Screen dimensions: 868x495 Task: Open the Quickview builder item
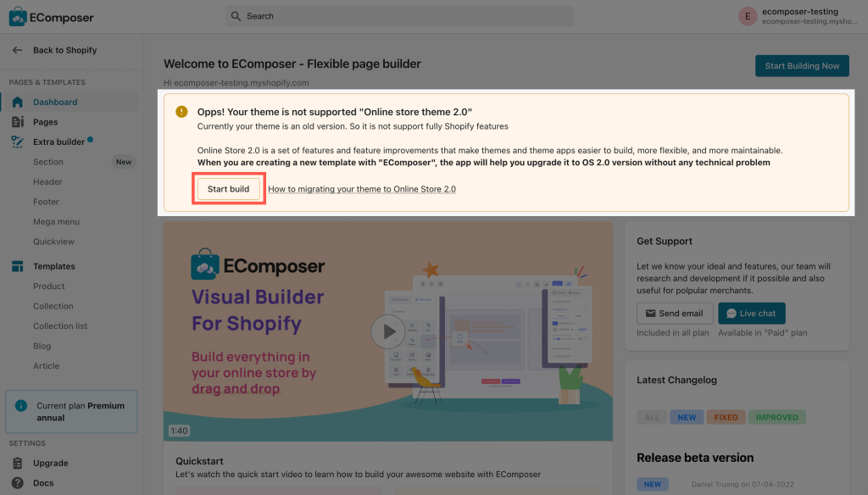[x=53, y=242]
